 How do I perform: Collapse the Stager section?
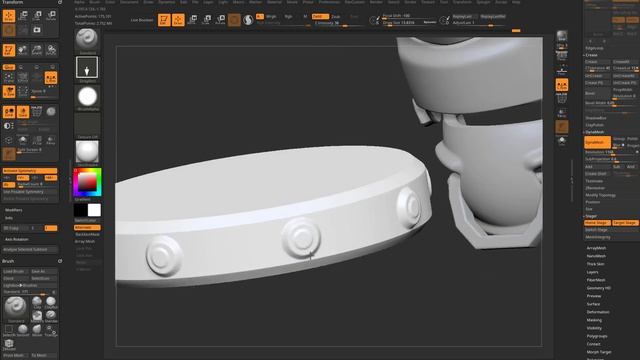[x=591, y=216]
